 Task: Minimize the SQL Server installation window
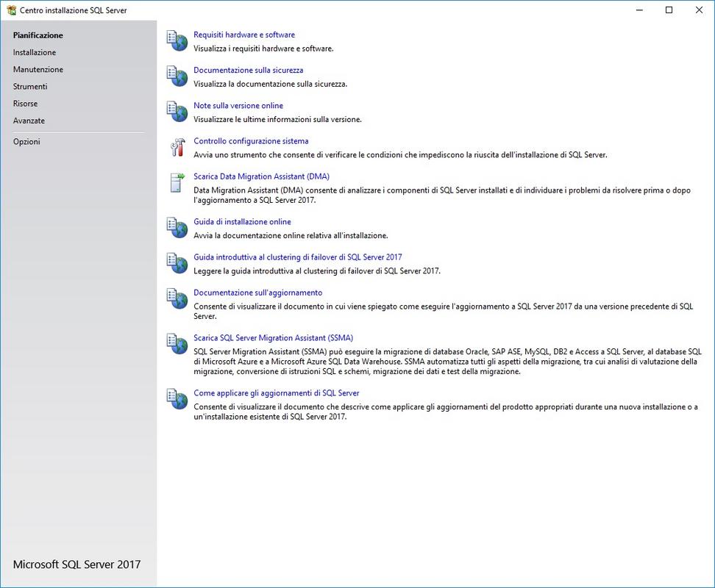point(639,10)
